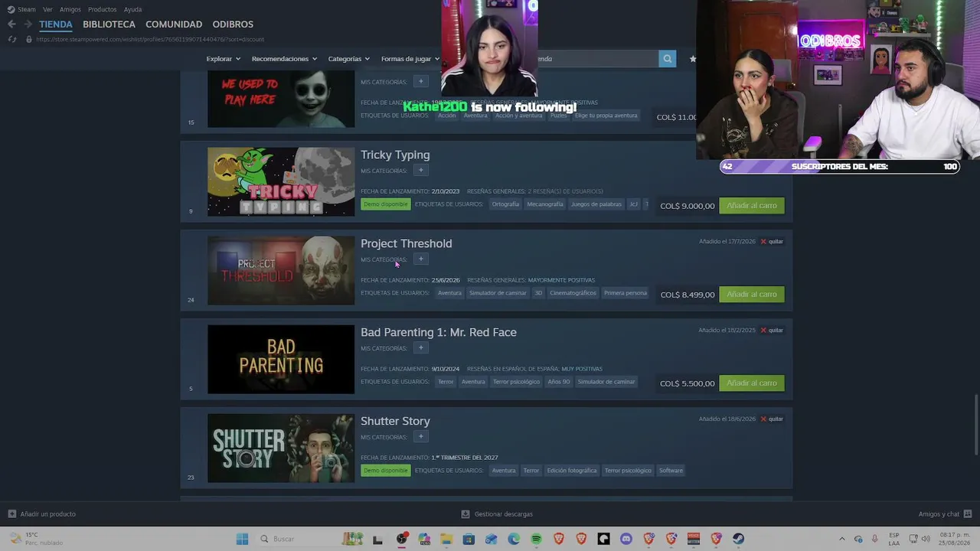Add Bad Parenting 1 to the cart
This screenshot has width=980, height=551.
pos(752,383)
